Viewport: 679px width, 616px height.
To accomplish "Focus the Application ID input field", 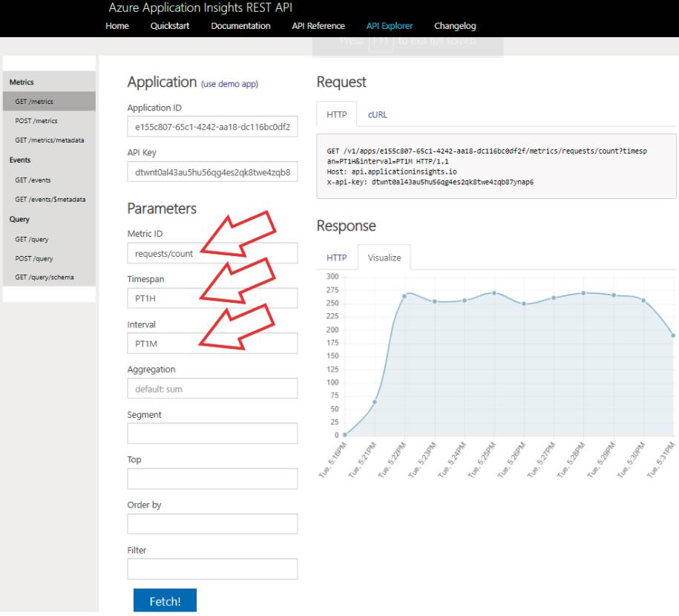I will pyautogui.click(x=212, y=126).
